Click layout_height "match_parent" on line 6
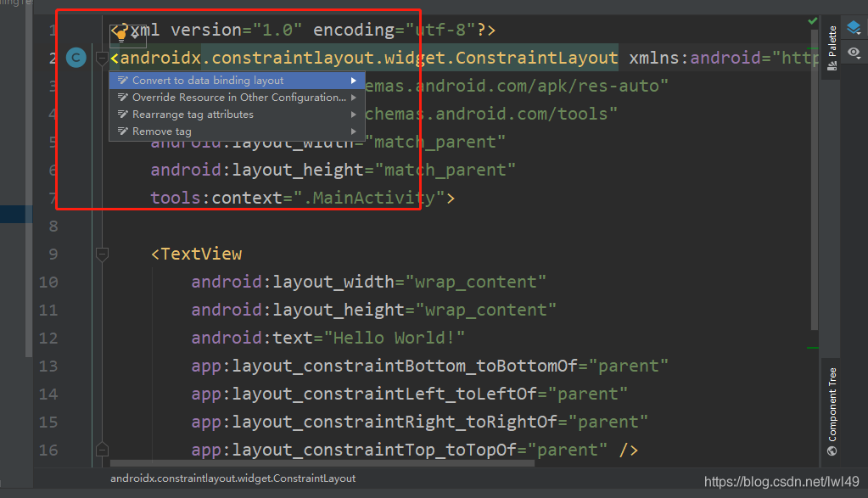868x498 pixels. coord(445,170)
